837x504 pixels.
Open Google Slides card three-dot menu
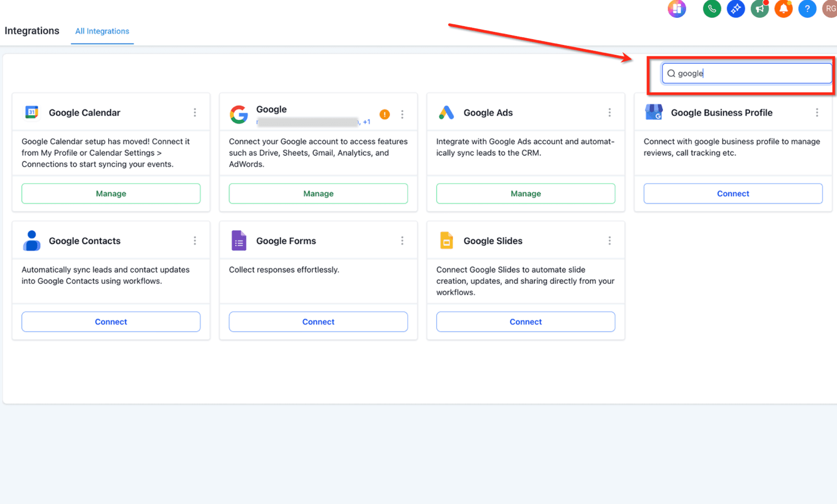point(609,240)
